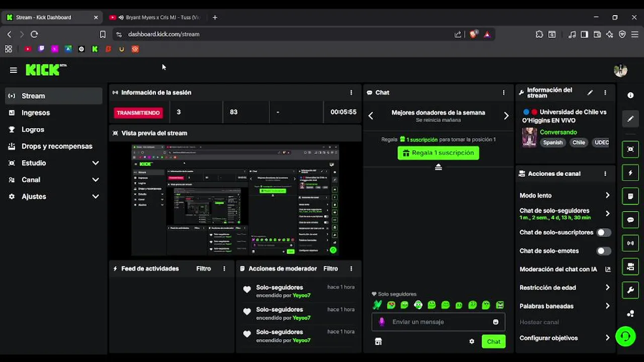The width and height of the screenshot is (644, 362).
Task: Click the Regala 1 suscripción button
Action: point(438,153)
